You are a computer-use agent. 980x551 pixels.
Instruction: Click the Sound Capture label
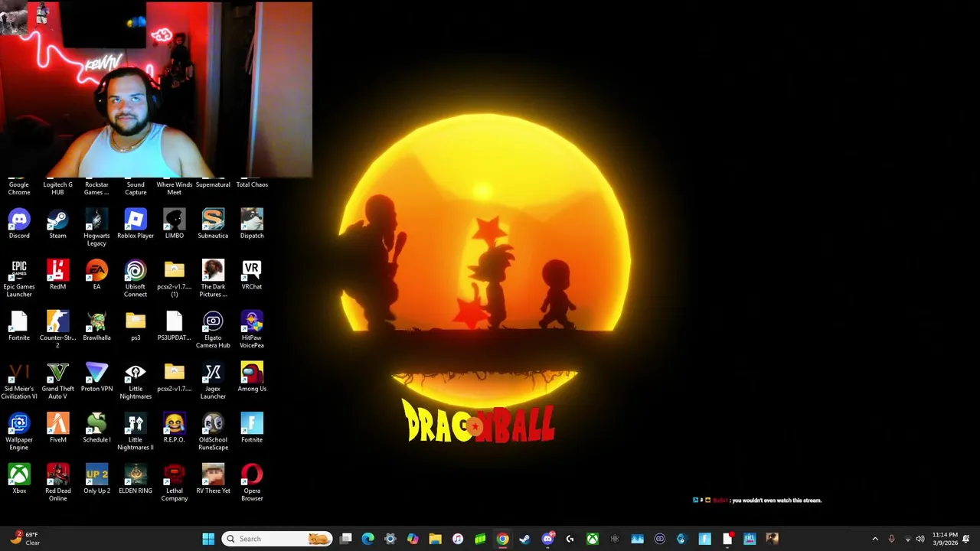tap(136, 188)
